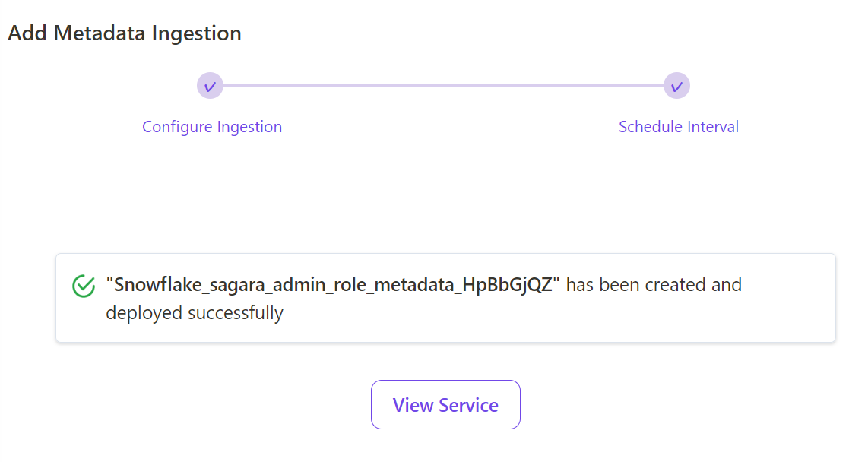Click the green success checkmark icon
This screenshot has height=462, width=868.
84,286
